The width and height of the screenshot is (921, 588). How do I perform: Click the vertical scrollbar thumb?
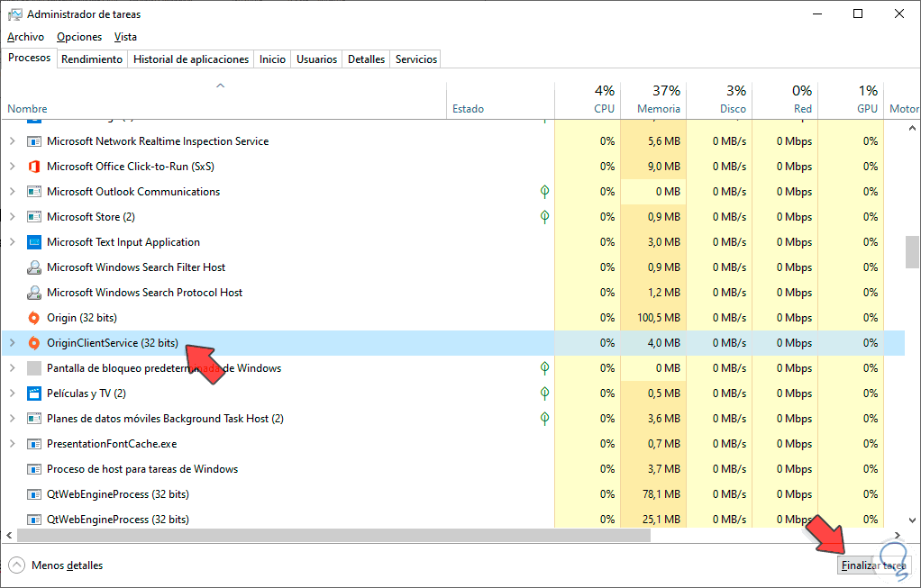pos(912,252)
